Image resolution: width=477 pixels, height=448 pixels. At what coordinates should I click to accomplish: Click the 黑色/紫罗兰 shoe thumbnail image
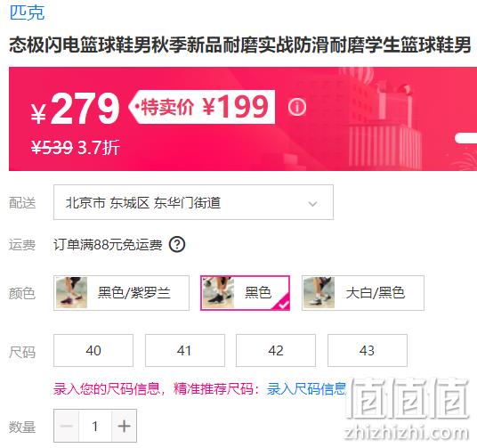(x=71, y=293)
